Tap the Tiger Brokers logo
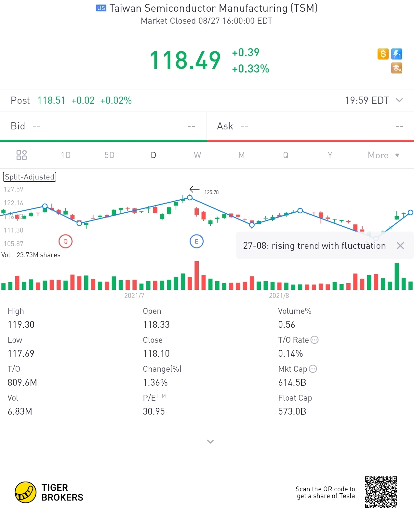414x532 pixels. [x=49, y=492]
